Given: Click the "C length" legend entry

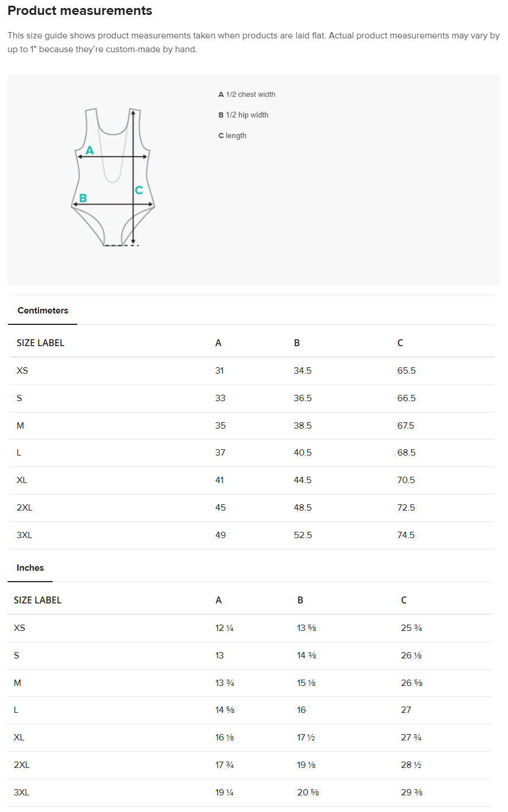Looking at the screenshot, I should [x=233, y=136].
